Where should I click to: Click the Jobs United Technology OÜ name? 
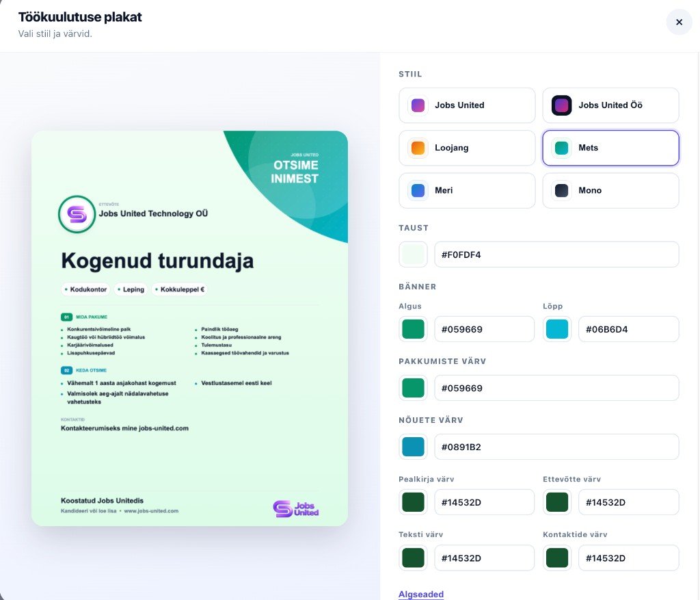click(153, 213)
